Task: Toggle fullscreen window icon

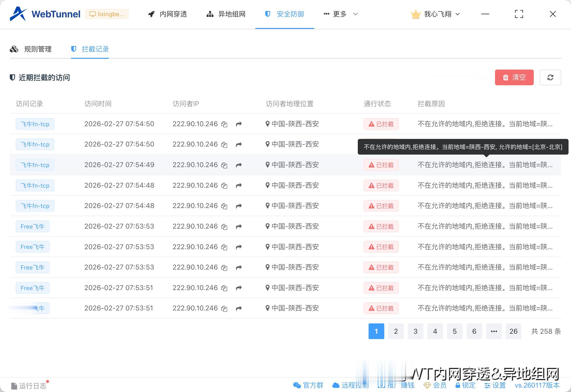Action: 519,14
